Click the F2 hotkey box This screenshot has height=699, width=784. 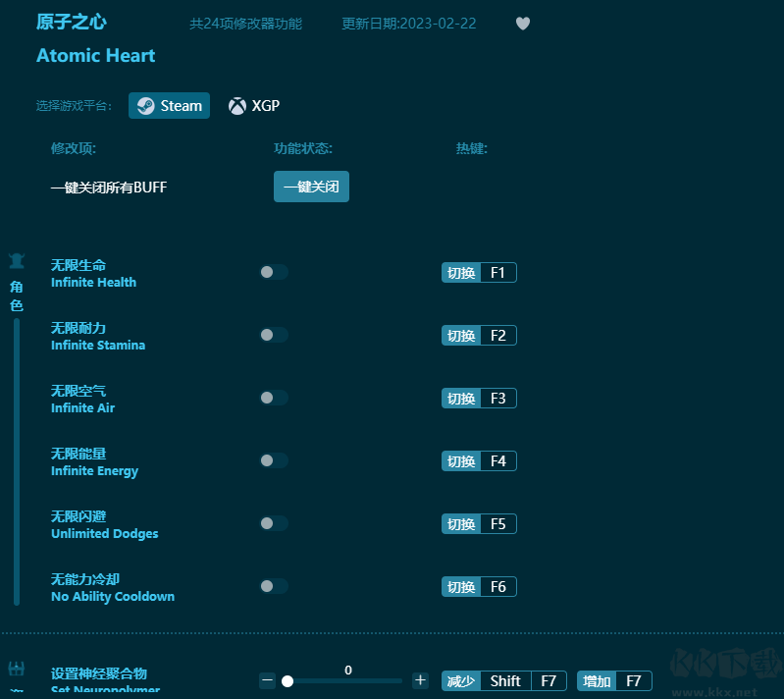pos(479,335)
